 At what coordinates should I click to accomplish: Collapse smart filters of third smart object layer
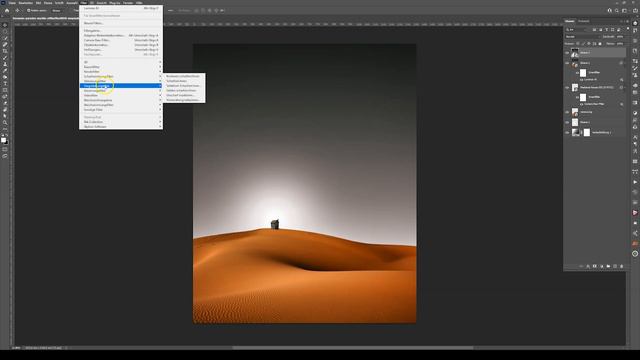pyautogui.click(x=625, y=87)
